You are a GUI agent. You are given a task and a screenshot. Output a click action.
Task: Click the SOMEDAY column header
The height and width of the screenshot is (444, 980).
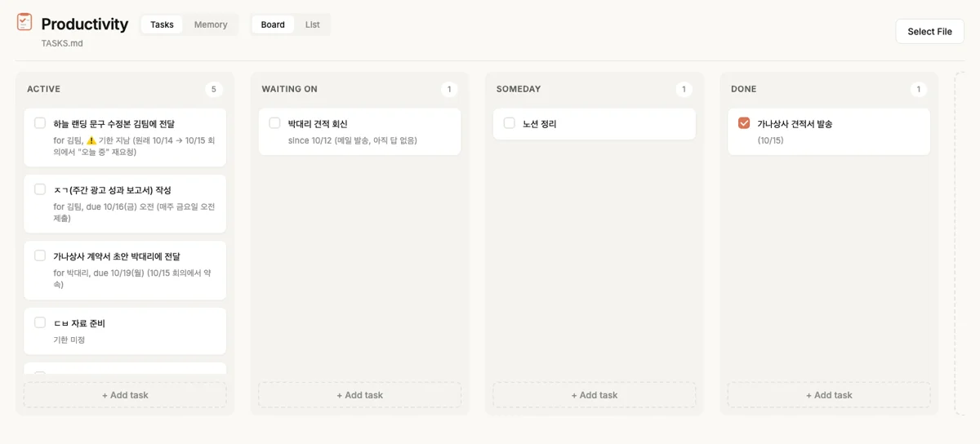(519, 89)
